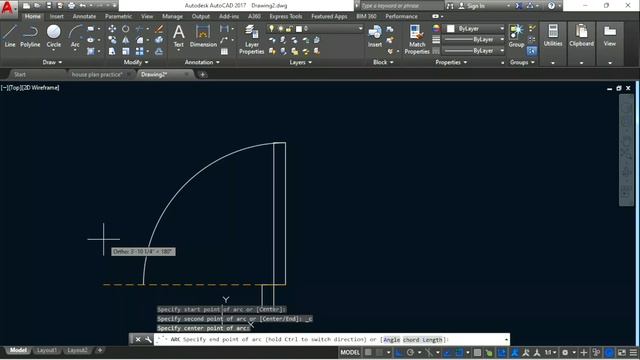Select the chord Length command option
Viewport: 640px width, 360px height.
(x=422, y=340)
